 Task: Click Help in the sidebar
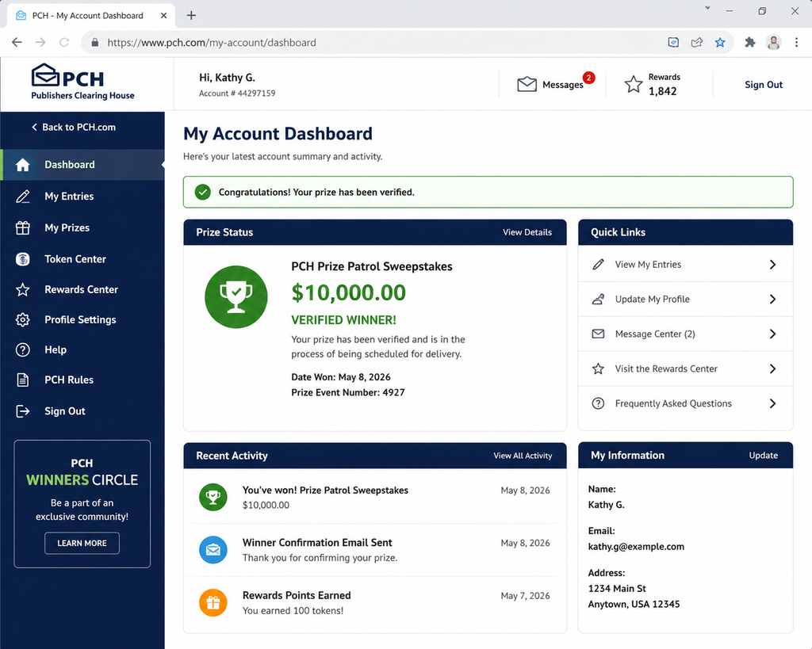pyautogui.click(x=56, y=350)
